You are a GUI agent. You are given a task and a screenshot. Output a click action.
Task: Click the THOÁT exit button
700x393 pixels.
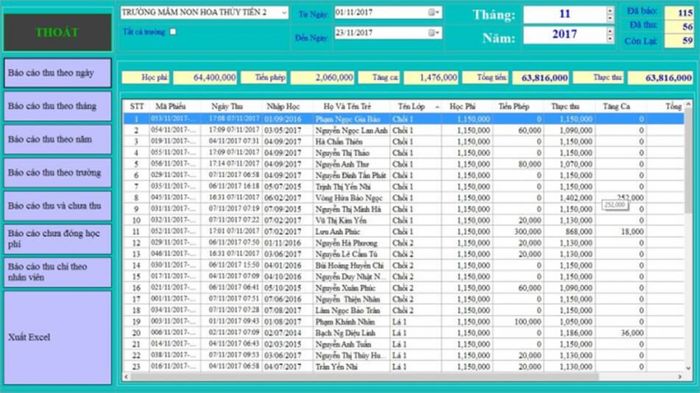(x=58, y=32)
